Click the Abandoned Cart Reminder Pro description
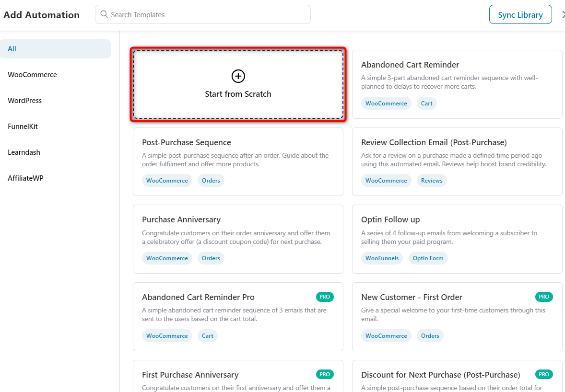 (234, 315)
